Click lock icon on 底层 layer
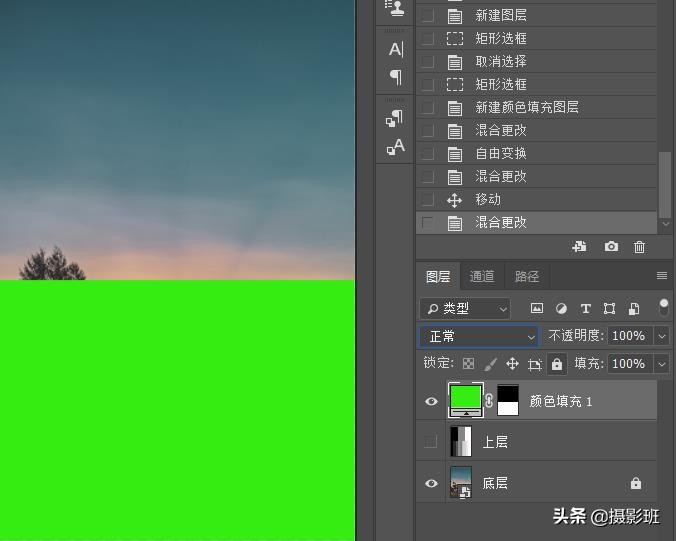676x541 pixels. tap(635, 483)
